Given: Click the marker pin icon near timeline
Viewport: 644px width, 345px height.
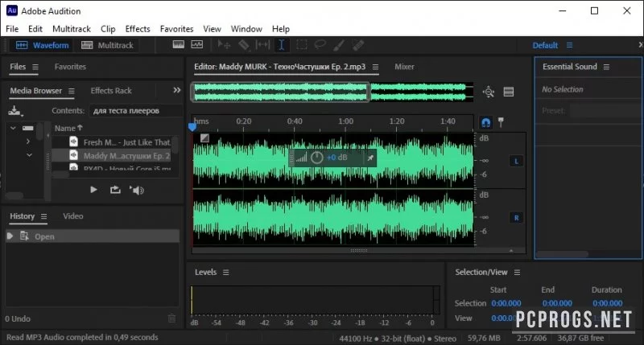Looking at the screenshot, I should click(x=501, y=122).
